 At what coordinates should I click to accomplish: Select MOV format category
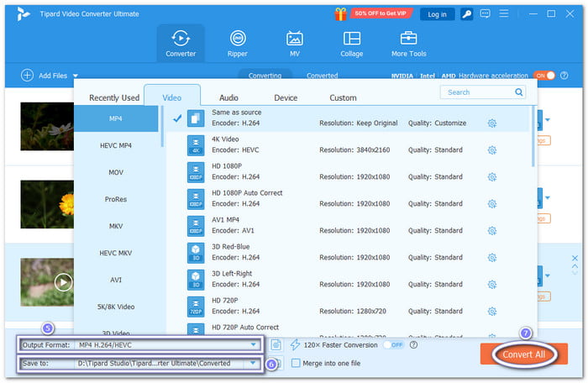(x=116, y=172)
